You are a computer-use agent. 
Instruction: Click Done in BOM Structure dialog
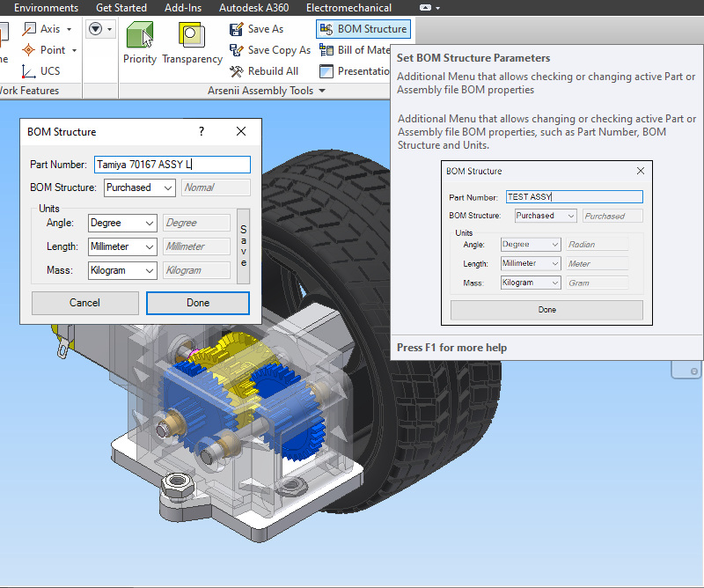[x=198, y=303]
